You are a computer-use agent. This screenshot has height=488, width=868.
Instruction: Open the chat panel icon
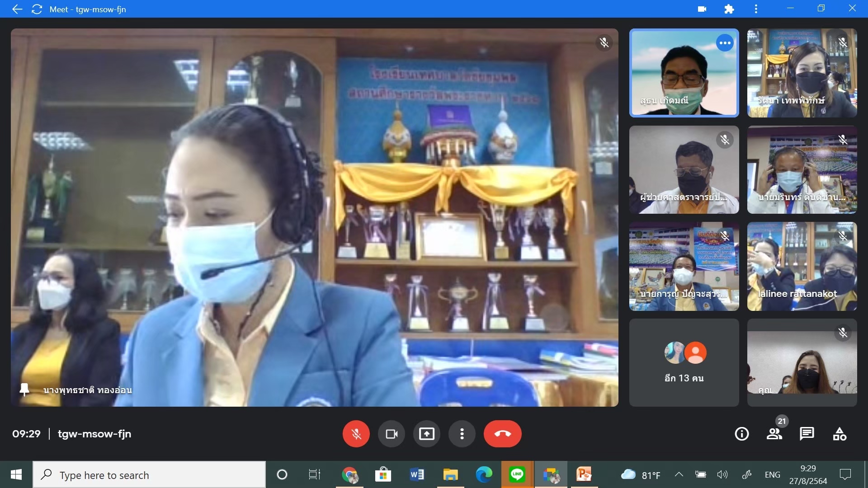807,434
